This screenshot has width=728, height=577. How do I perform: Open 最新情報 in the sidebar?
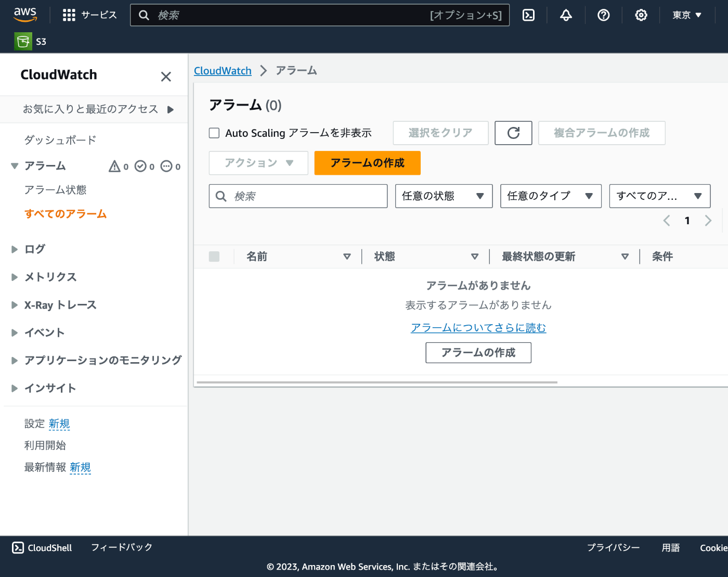[45, 467]
